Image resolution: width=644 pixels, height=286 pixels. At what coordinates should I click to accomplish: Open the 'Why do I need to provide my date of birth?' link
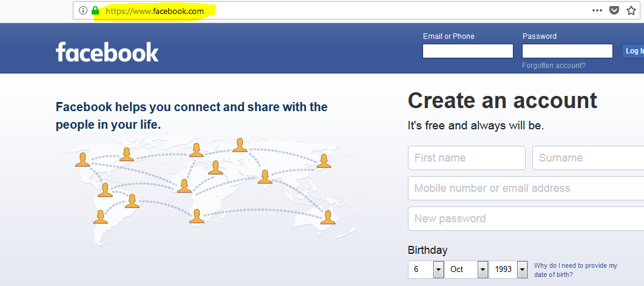tap(575, 269)
